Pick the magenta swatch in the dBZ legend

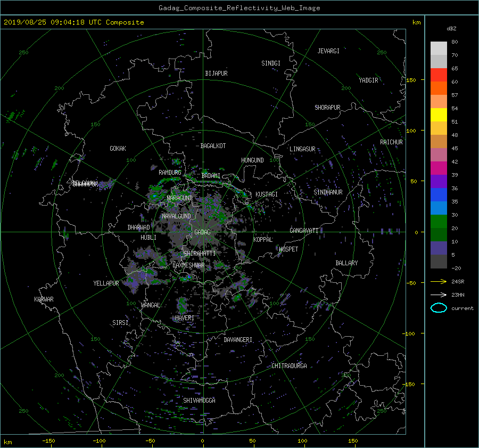pyautogui.click(x=439, y=168)
